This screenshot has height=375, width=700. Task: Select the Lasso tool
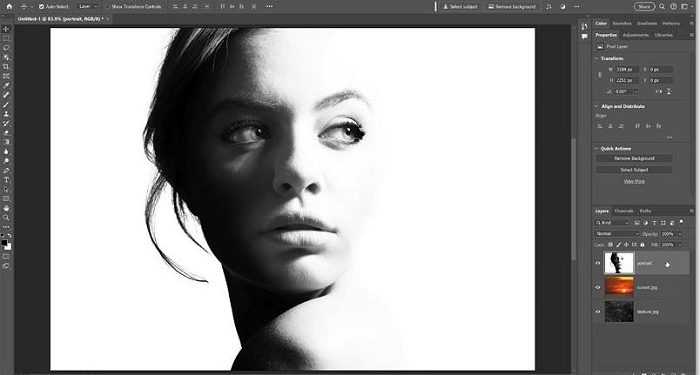(x=6, y=48)
